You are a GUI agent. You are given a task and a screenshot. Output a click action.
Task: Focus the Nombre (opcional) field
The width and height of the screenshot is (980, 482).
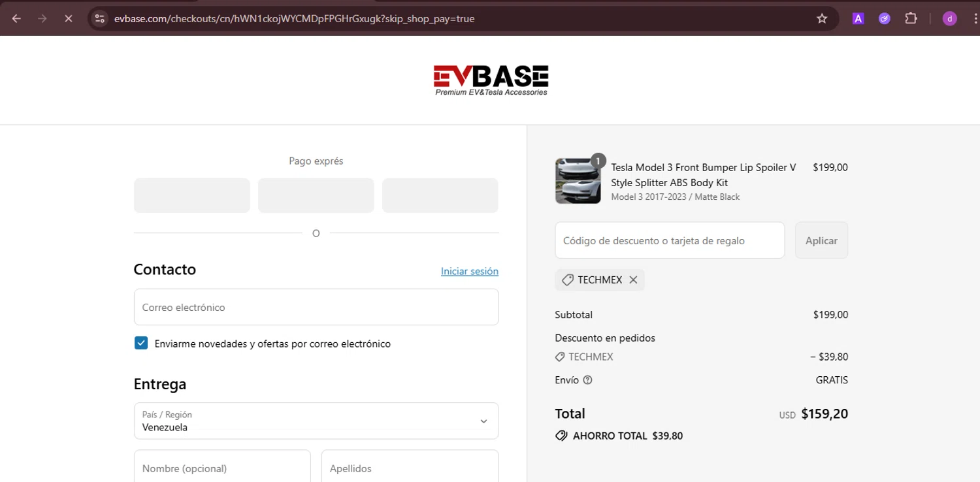click(x=222, y=468)
